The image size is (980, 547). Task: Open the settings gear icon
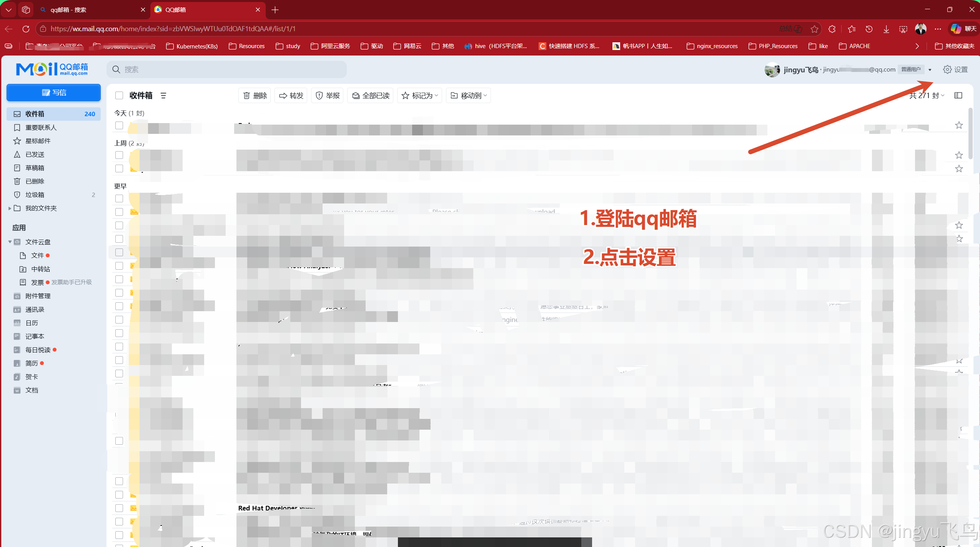[x=947, y=69]
